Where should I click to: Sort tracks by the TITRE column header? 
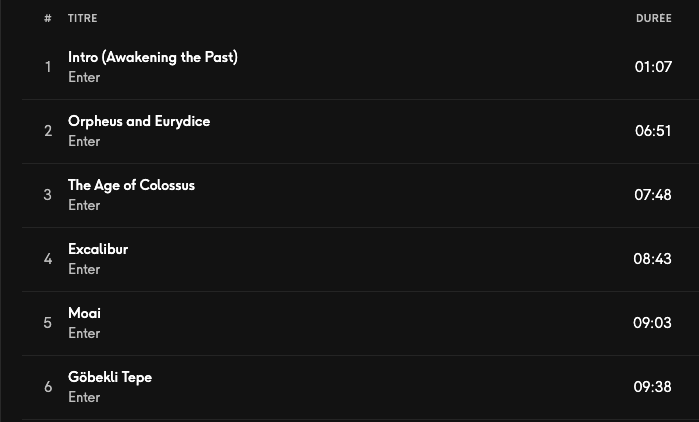[83, 18]
